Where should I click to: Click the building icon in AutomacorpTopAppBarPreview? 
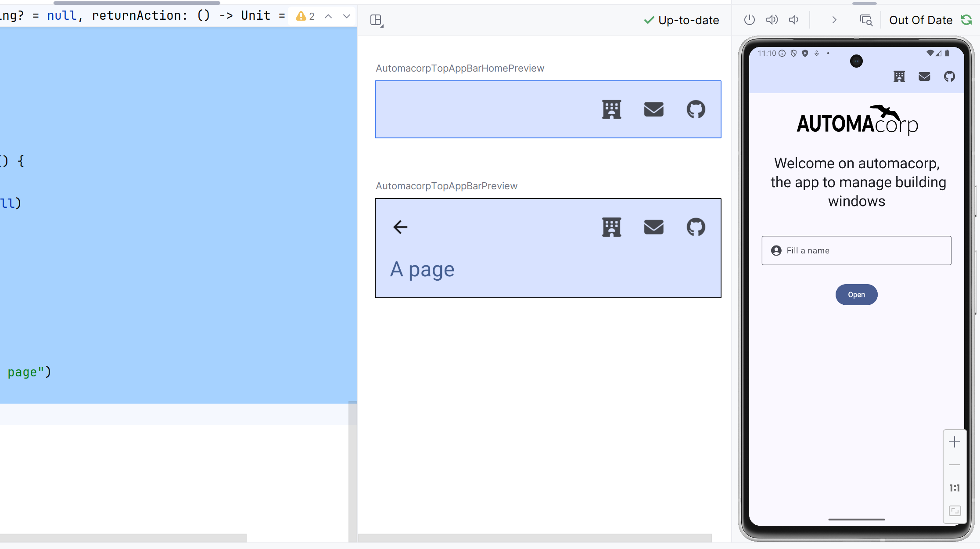coord(610,227)
